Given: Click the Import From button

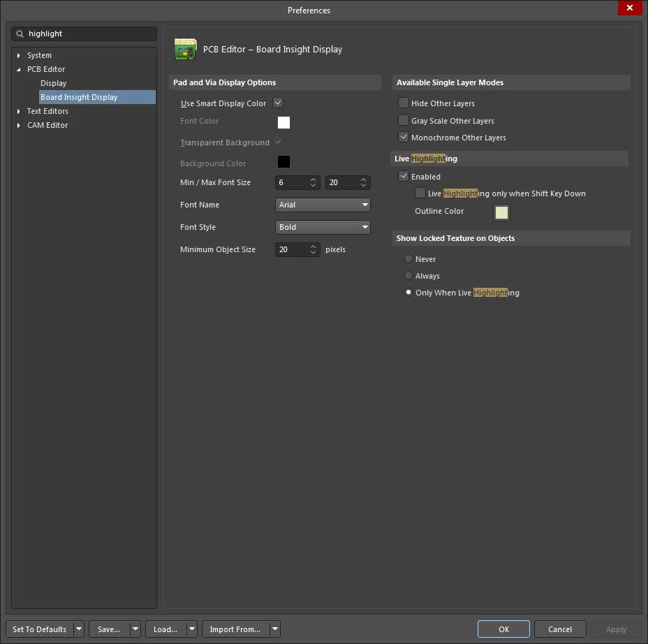Looking at the screenshot, I should click(x=235, y=629).
